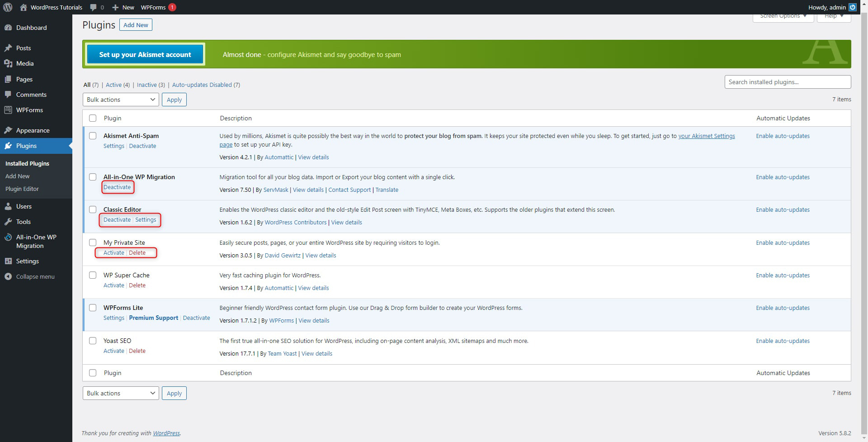Expand the Help panel
868x442 pixels.
834,17
